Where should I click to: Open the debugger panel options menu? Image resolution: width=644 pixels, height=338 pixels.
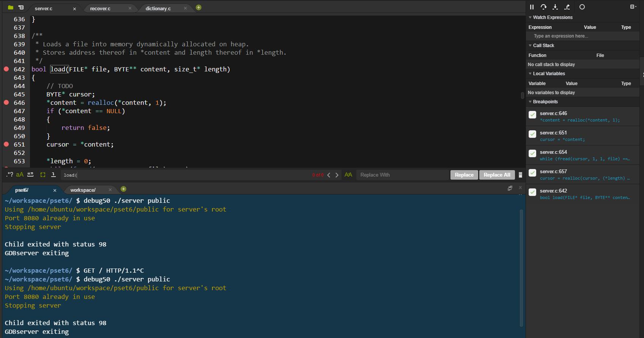click(633, 7)
